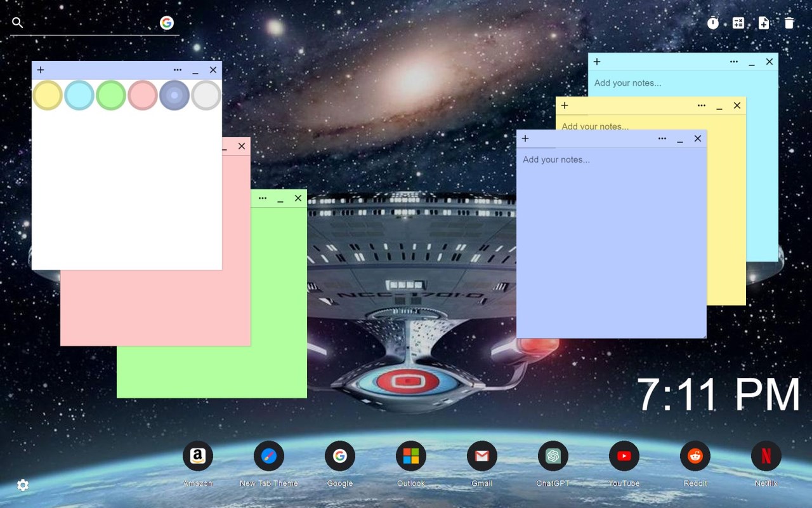The image size is (812, 508).
Task: Open settings with the gear icon
Action: point(23,485)
